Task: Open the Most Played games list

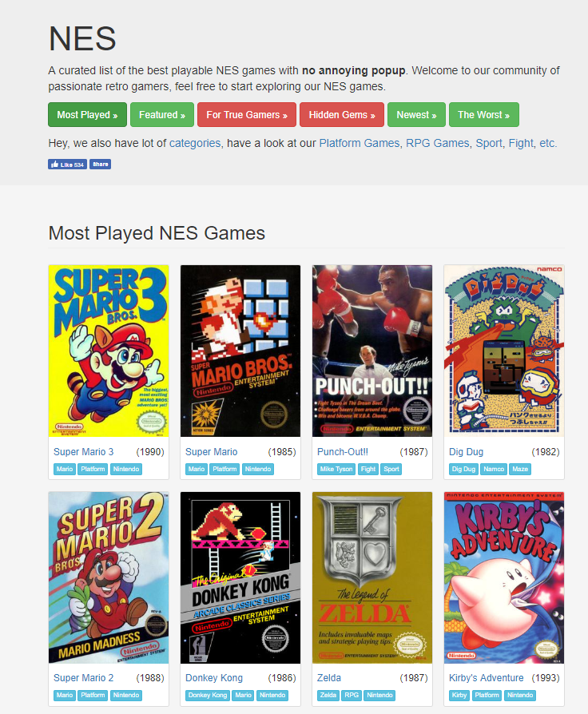Action: point(87,115)
